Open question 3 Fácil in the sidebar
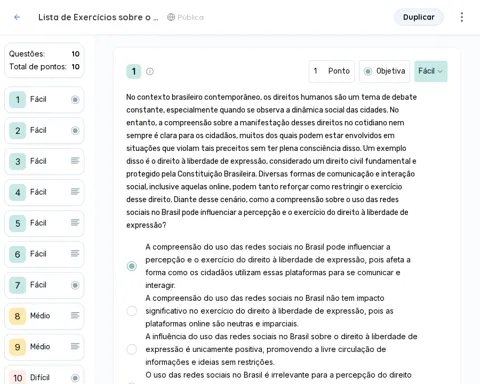 44,161
